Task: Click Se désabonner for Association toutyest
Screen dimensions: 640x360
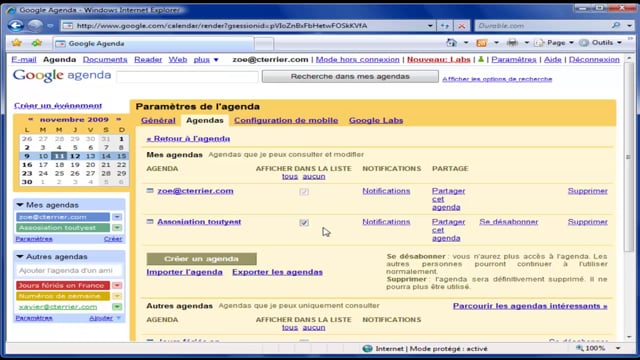Action: (x=509, y=222)
